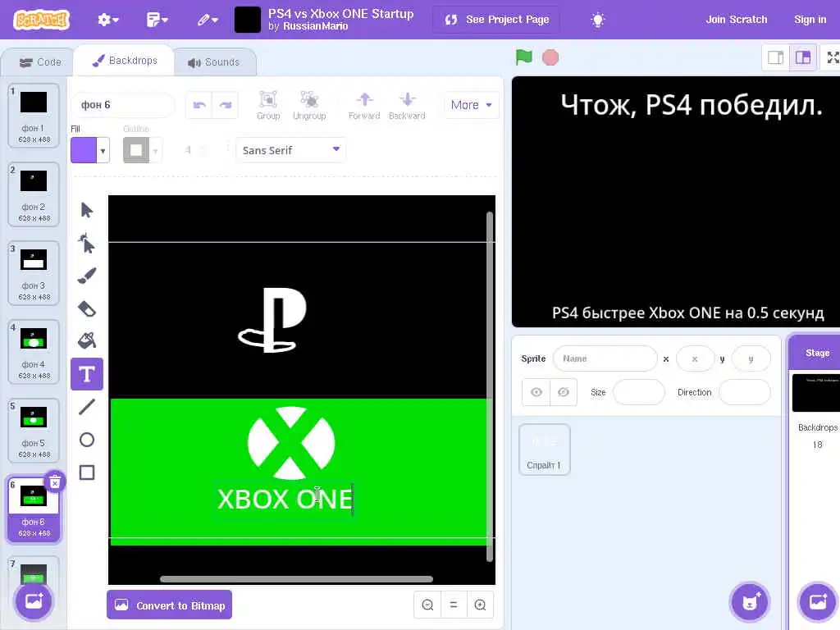Select the Line tool
This screenshot has height=630, width=840.
click(x=87, y=407)
